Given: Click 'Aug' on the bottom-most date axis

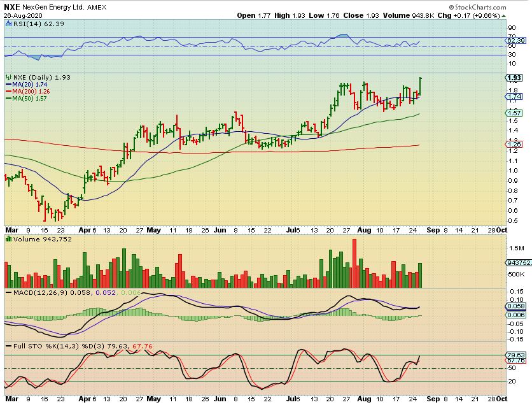Looking at the screenshot, I should (364, 399).
